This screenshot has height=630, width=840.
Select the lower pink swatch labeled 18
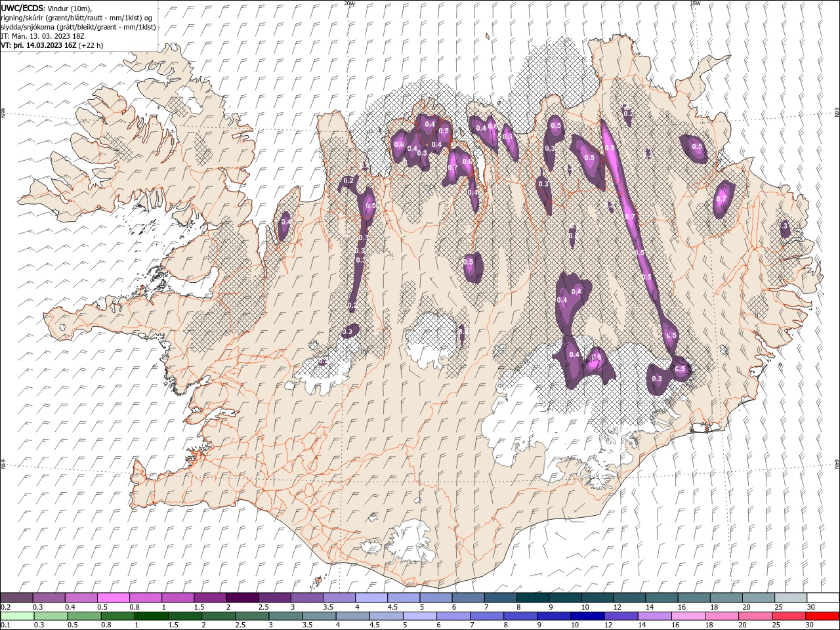pyautogui.click(x=721, y=616)
